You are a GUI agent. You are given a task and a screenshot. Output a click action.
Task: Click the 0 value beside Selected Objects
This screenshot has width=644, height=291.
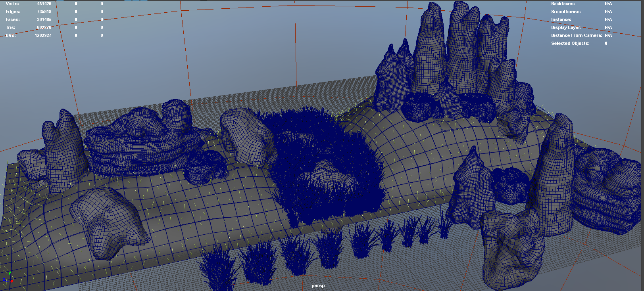coord(606,43)
